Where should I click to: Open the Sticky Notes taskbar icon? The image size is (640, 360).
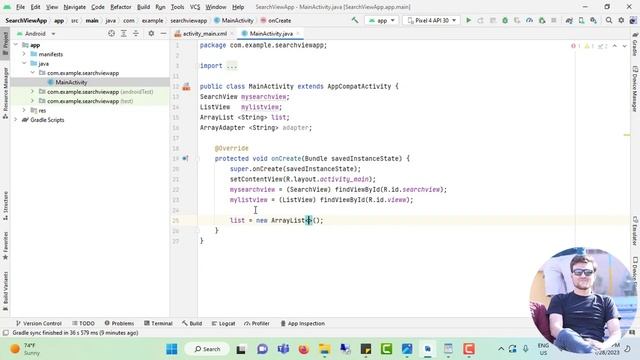click(x=366, y=349)
